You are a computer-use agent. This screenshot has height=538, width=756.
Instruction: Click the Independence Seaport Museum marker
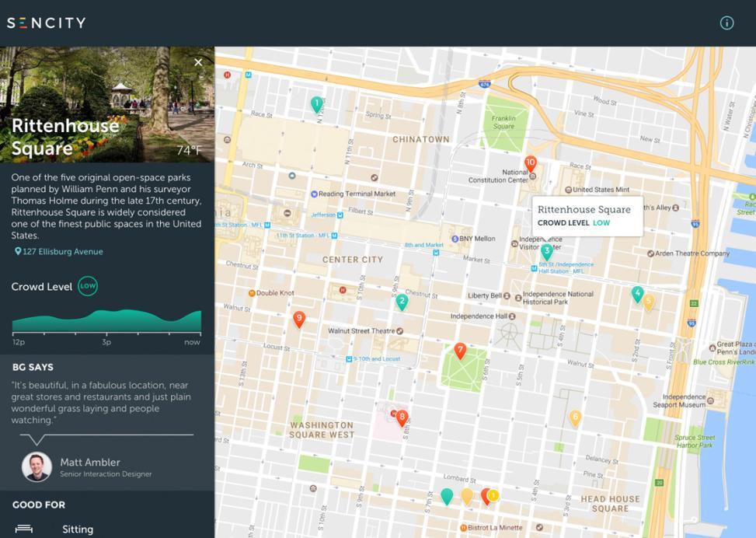710,399
